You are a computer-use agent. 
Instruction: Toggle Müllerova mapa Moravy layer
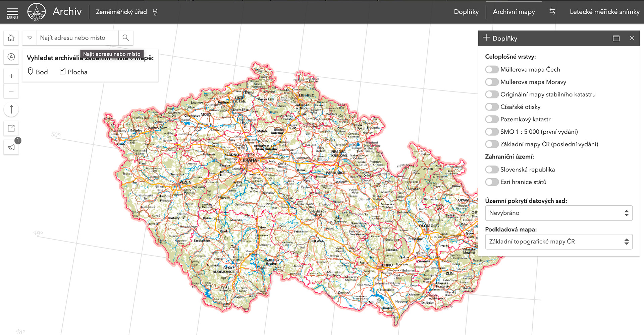point(492,82)
